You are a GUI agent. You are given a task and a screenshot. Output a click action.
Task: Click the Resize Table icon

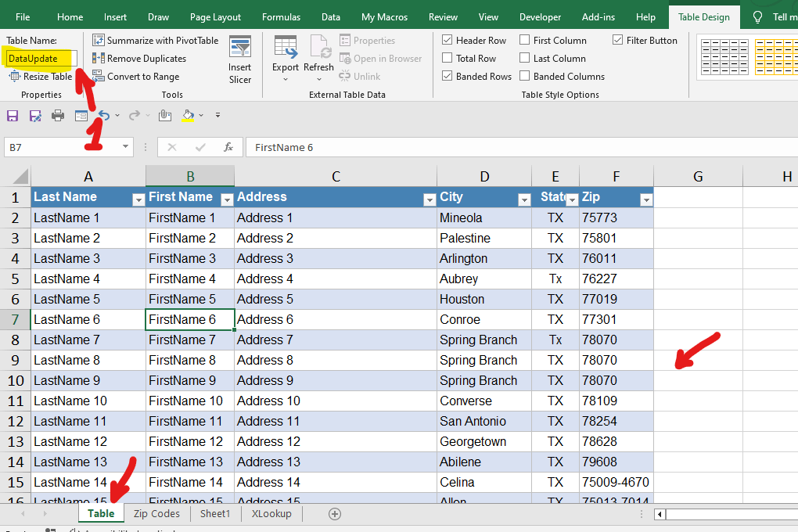tap(15, 77)
